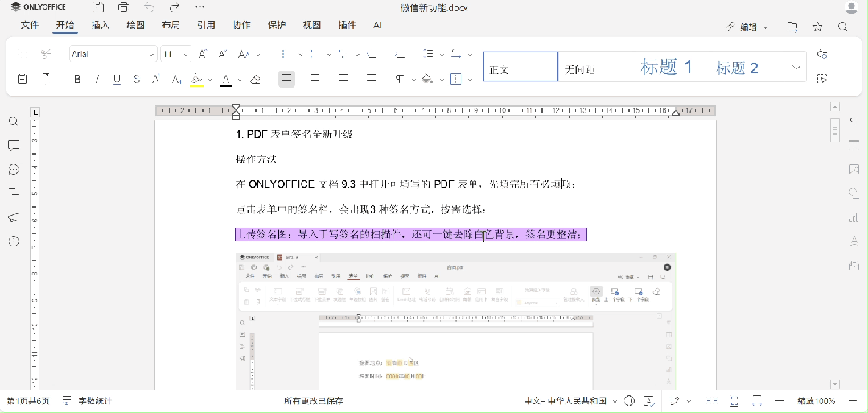Viewport: 868px width, 413px height.
Task: Open the font size 11 dropdown
Action: (186, 54)
